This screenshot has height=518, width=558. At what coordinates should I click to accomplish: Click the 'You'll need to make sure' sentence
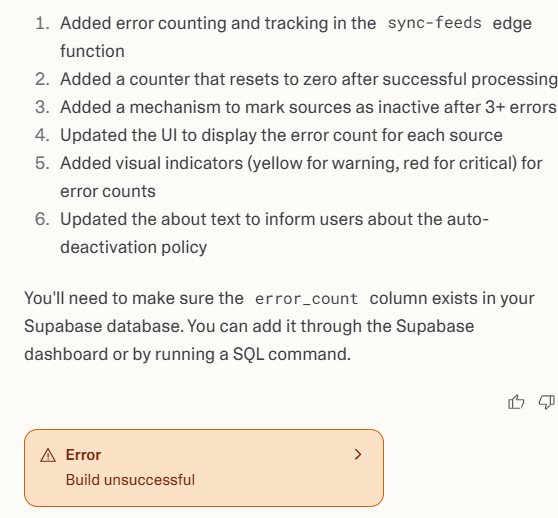pyautogui.click(x=279, y=326)
